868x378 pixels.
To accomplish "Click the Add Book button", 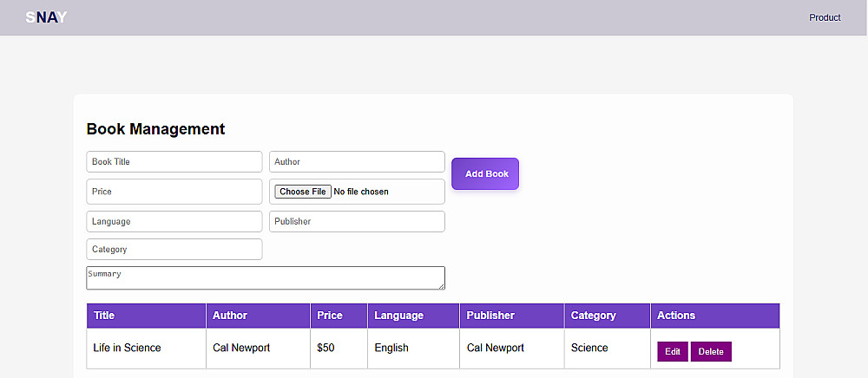I will click(x=485, y=173).
